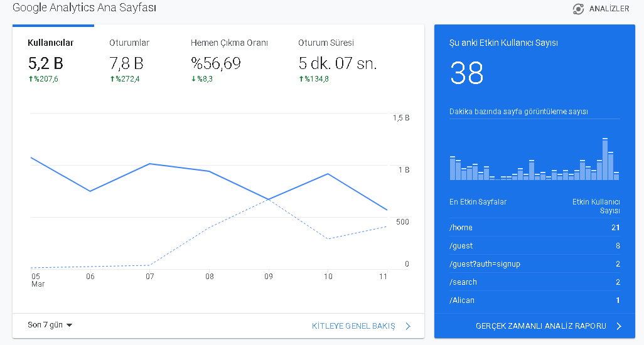This screenshot has width=644, height=345.
Task: Click the /home active page row
Action: coord(534,227)
